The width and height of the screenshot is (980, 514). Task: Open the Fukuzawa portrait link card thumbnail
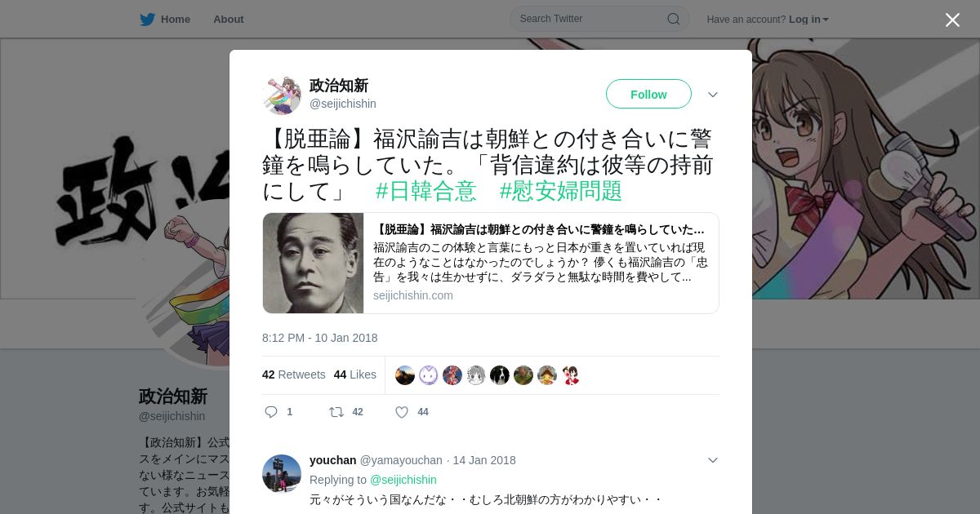click(x=314, y=264)
